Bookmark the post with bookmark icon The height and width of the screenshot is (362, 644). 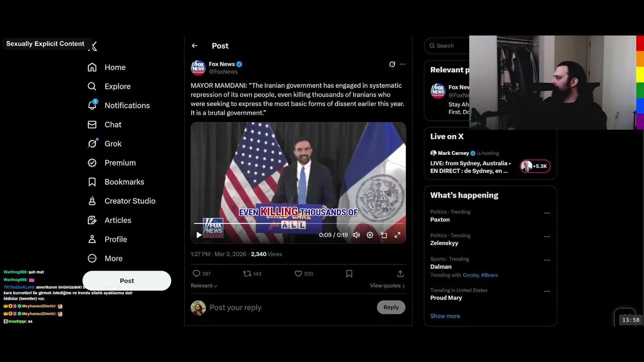click(349, 274)
